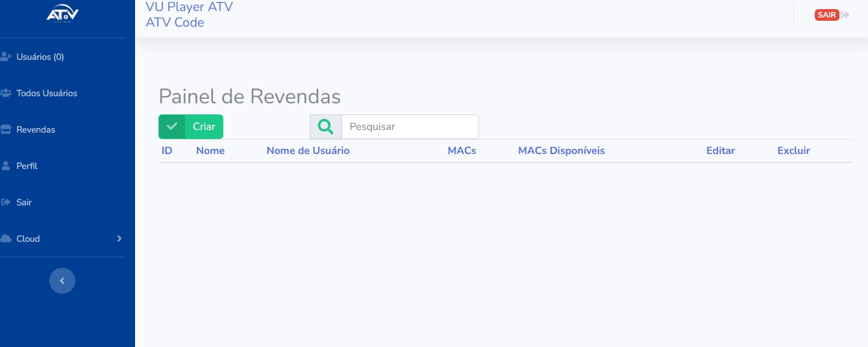This screenshot has height=347, width=868.
Task: Click the cloud icon in the sidebar
Action: 6,238
